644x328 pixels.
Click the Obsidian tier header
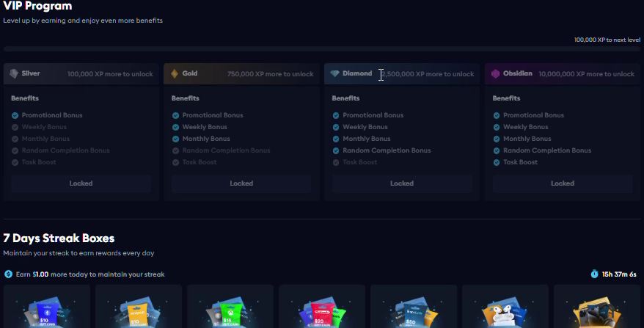pos(563,73)
